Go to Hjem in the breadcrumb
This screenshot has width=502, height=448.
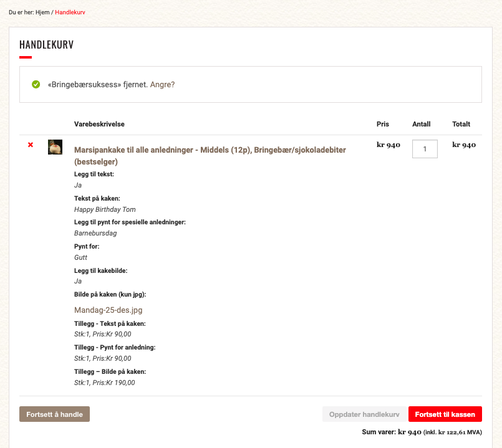pos(42,12)
